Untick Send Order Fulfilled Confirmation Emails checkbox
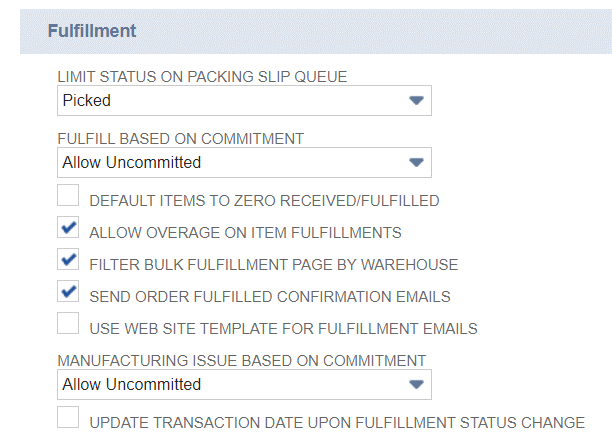This screenshot has width=612, height=441. coord(68,293)
